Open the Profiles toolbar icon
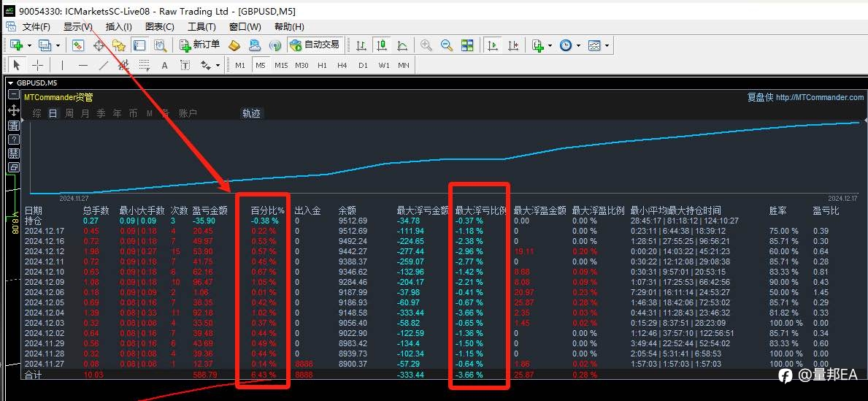The image size is (868, 401). 45,45
